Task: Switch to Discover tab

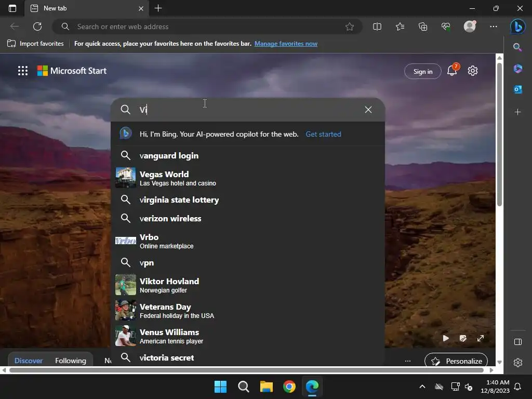Action: [x=29, y=361]
